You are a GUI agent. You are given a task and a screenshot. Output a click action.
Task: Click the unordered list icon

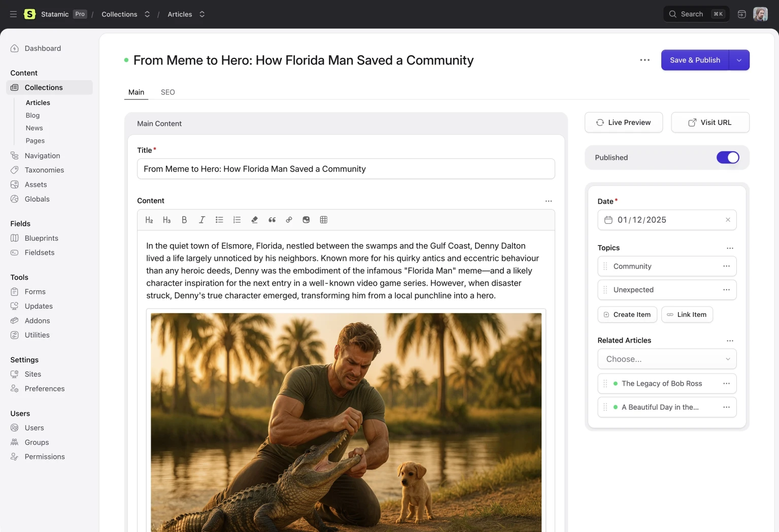coord(219,220)
